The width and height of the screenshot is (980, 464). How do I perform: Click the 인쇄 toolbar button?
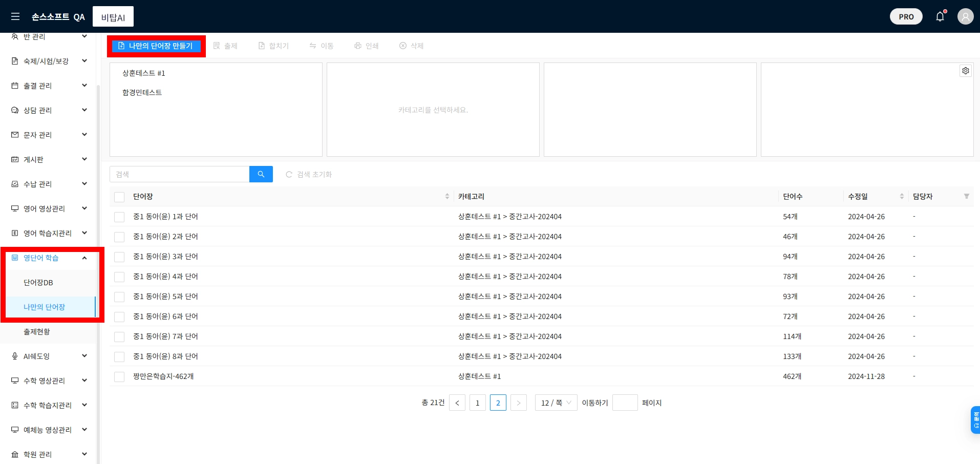point(366,46)
